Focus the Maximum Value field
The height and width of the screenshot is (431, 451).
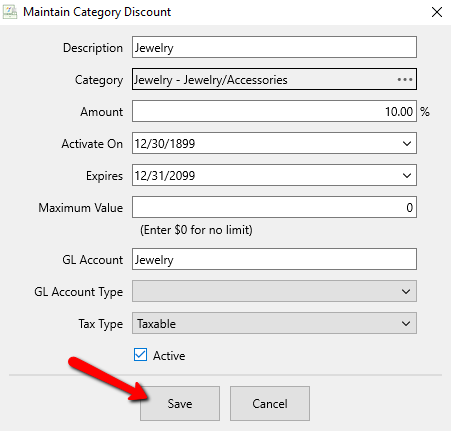pos(274,207)
